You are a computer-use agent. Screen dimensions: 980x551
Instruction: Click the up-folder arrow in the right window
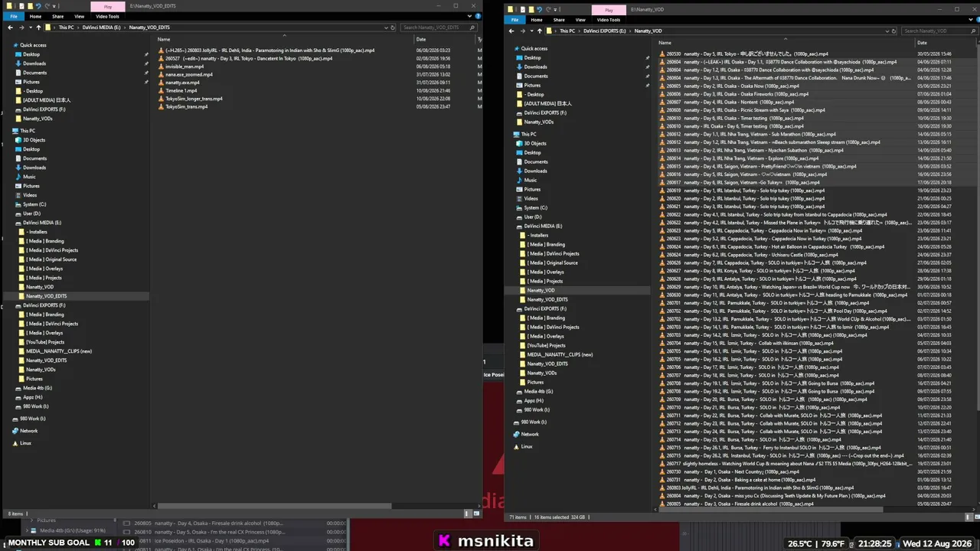click(541, 31)
